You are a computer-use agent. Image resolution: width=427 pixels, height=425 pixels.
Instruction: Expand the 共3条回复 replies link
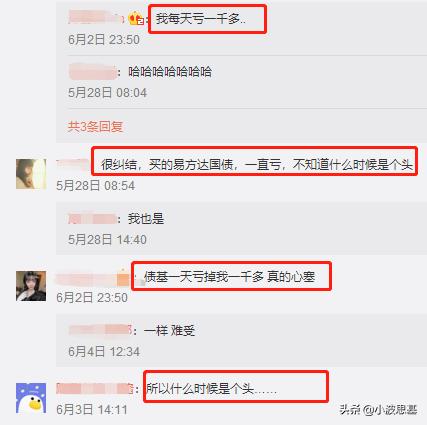point(95,127)
